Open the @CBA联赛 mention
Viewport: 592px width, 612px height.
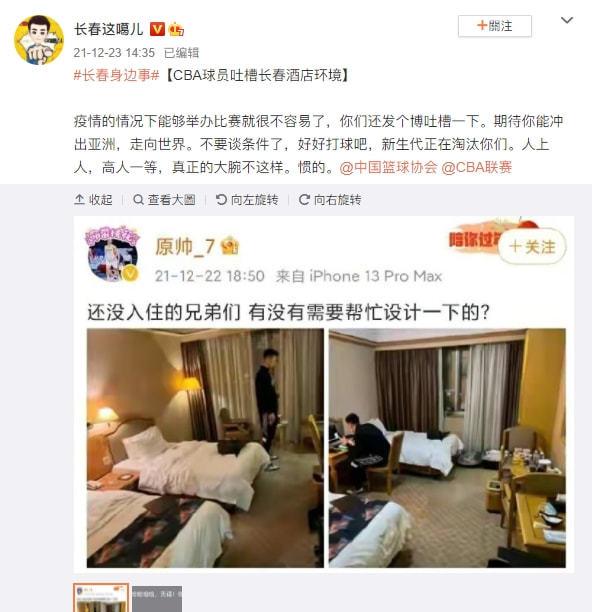476,167
